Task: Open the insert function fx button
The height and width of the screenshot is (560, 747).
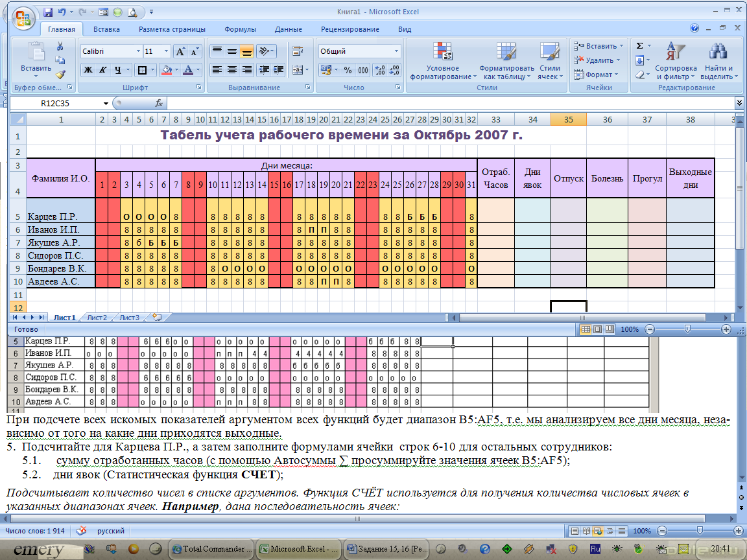Action: click(x=159, y=103)
